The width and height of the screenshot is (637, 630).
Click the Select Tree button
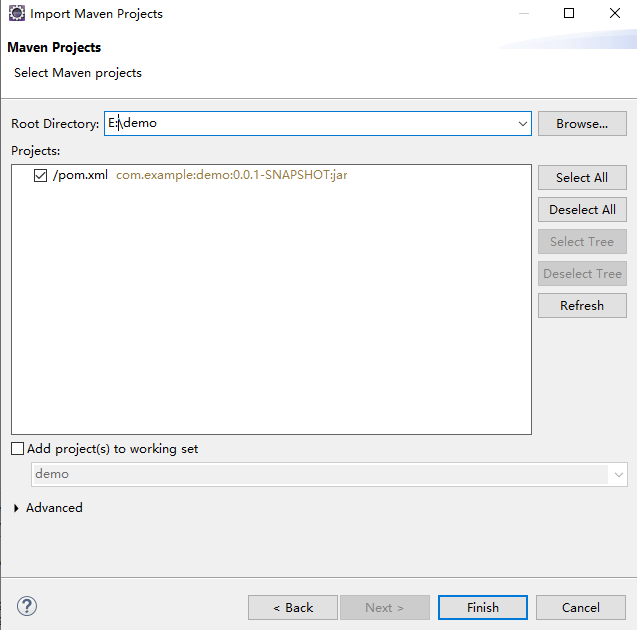[x=582, y=241]
